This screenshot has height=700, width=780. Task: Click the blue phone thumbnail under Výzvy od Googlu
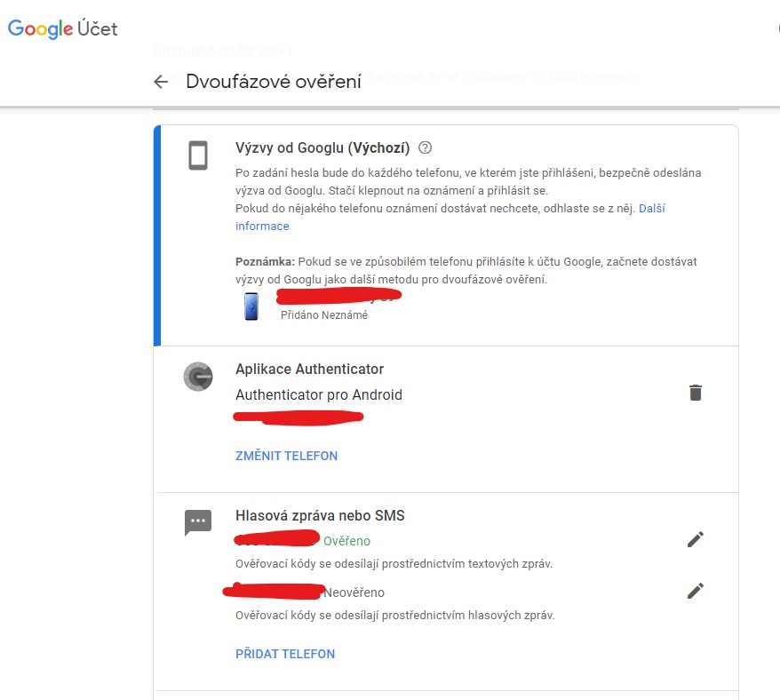click(x=251, y=306)
